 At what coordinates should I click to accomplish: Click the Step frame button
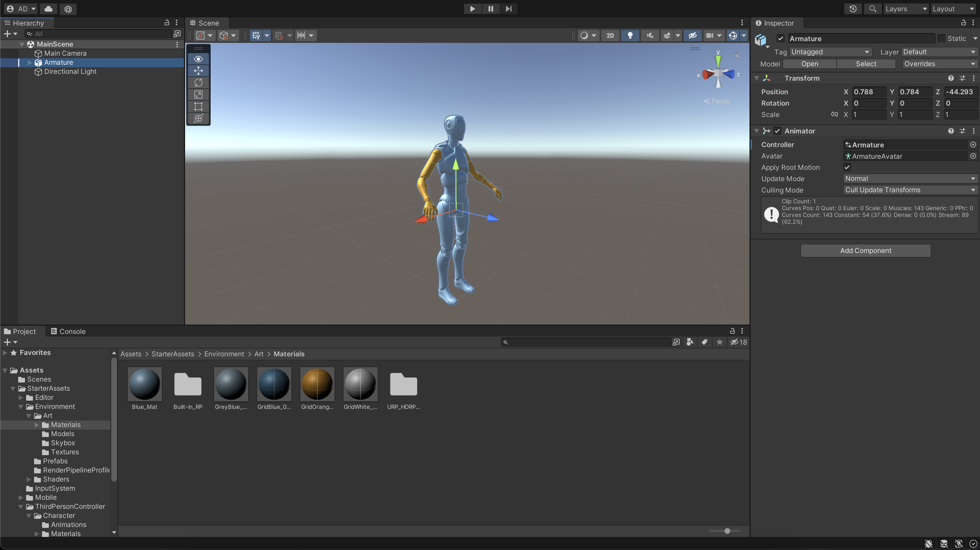pos(508,9)
